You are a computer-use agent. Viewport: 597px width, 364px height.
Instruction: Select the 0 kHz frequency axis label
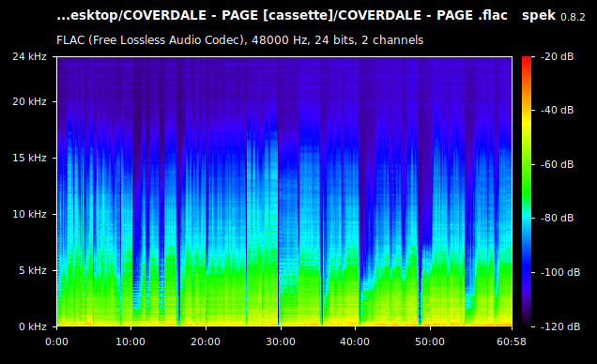(x=32, y=326)
